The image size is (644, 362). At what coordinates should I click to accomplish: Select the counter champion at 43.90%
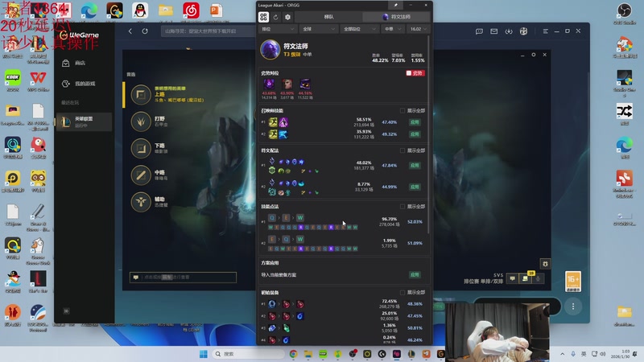click(287, 84)
